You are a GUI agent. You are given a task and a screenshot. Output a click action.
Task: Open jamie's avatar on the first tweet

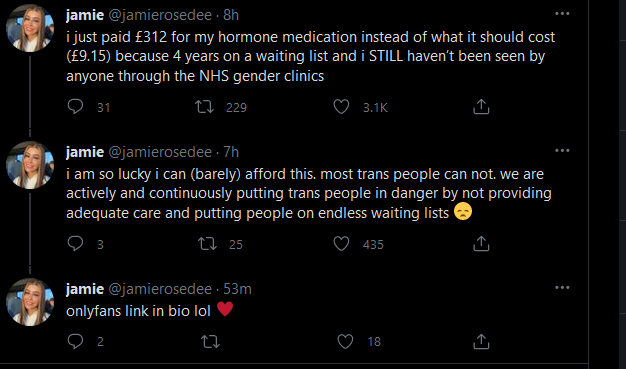[30, 28]
